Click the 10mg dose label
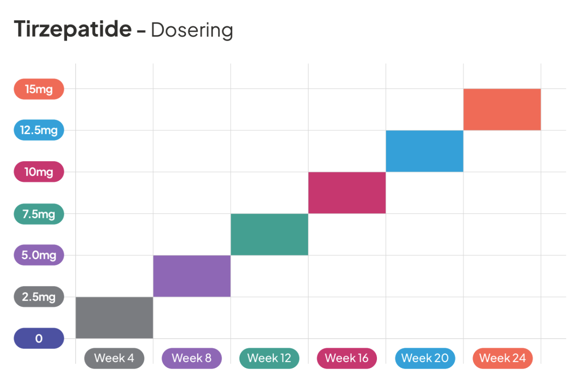The height and width of the screenshot is (392, 581). click(x=39, y=172)
